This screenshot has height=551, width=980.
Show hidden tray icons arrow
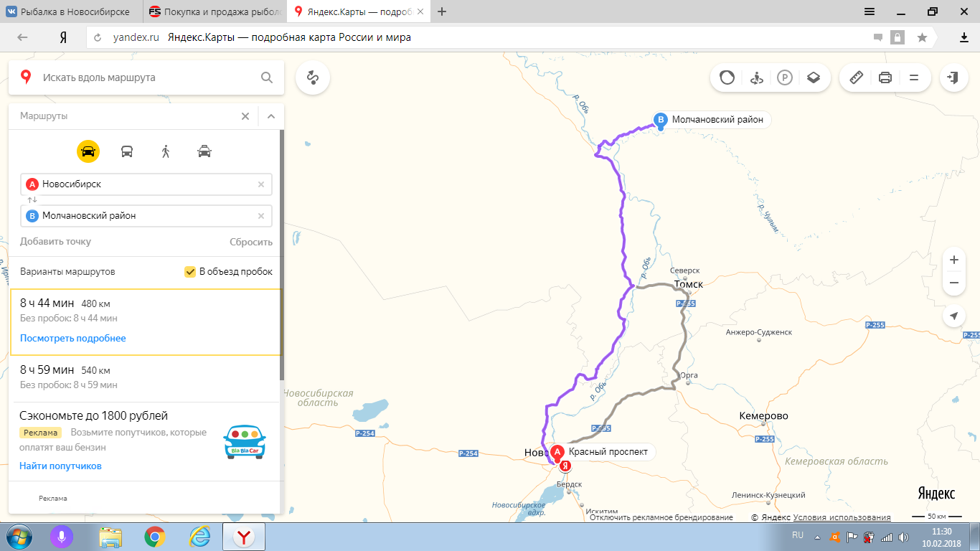coord(816,537)
